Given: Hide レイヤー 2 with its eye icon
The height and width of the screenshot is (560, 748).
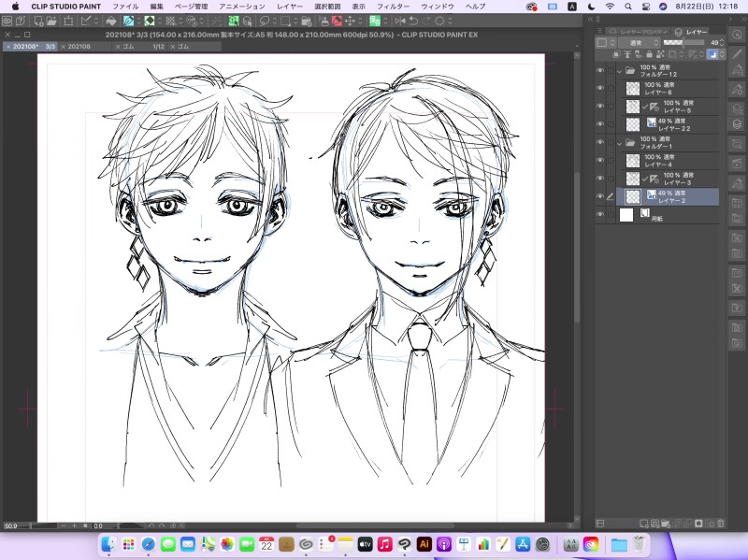Looking at the screenshot, I should point(600,196).
